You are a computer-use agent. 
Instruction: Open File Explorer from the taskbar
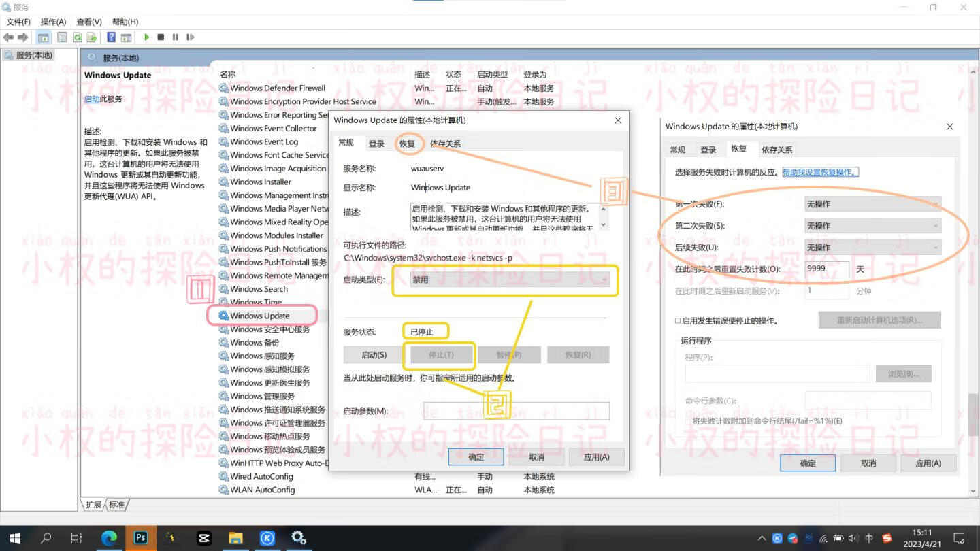[x=235, y=538]
